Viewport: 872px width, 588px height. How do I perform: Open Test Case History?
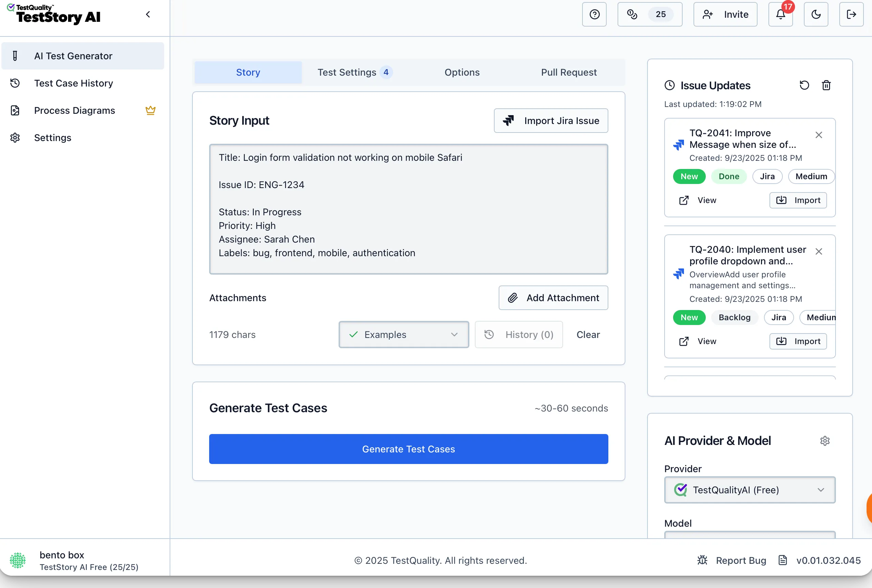83,83
